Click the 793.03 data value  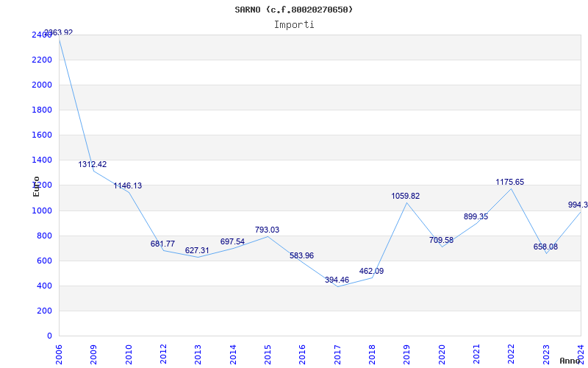coord(267,230)
